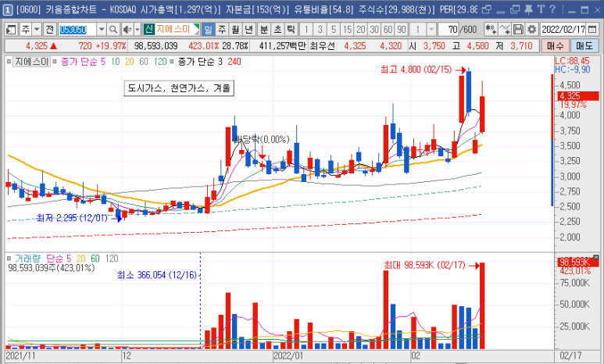Select the 5 interval button

click(334, 29)
